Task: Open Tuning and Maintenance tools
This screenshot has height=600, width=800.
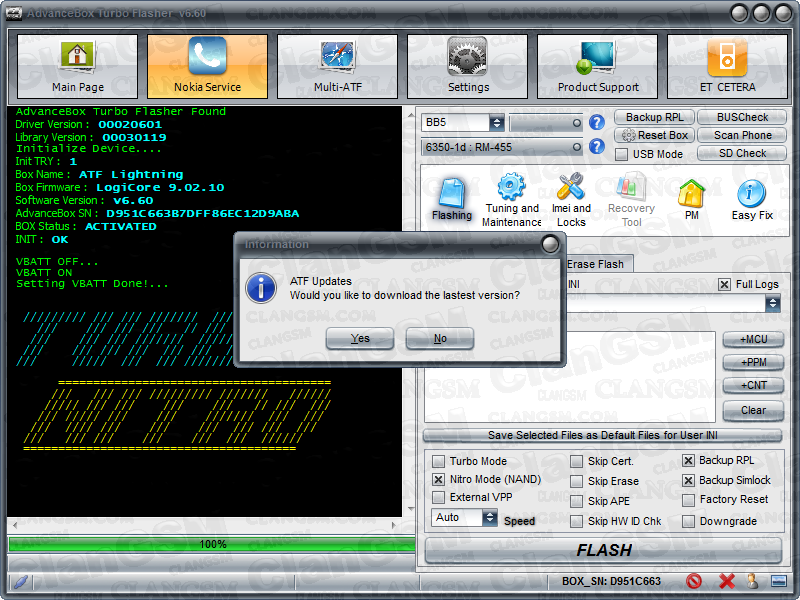Action: click(512, 199)
